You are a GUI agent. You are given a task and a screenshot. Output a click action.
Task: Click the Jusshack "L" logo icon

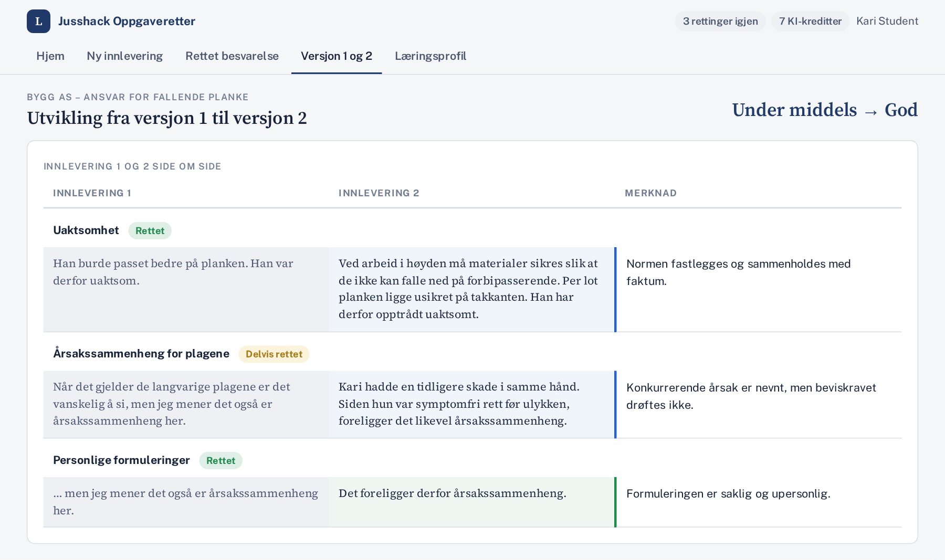(38, 22)
